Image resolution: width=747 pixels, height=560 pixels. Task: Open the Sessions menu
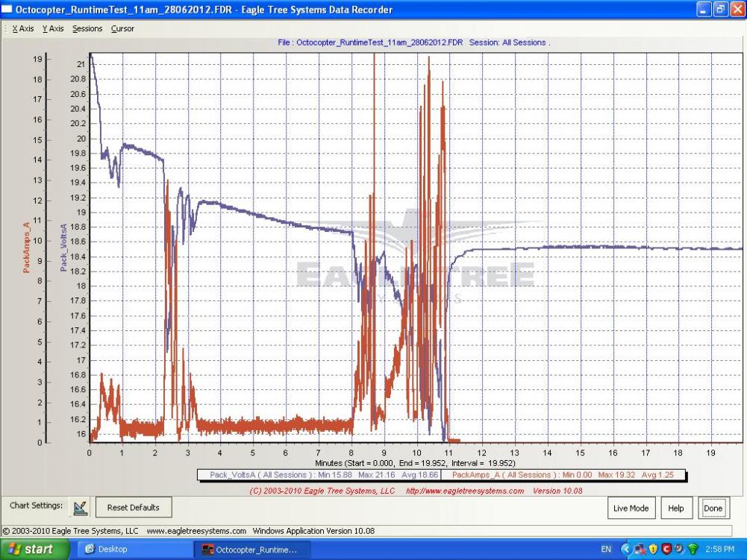coord(87,28)
